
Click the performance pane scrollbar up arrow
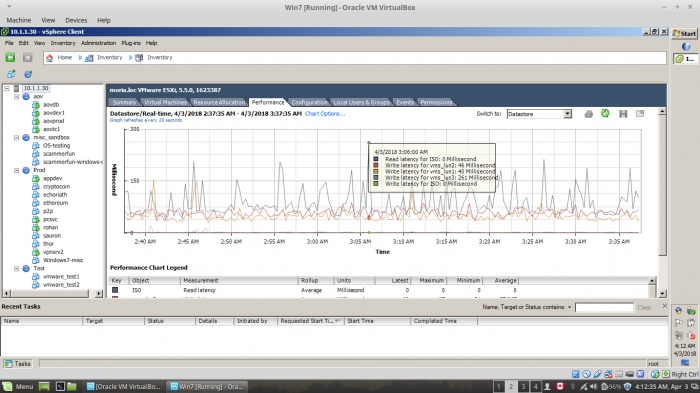(662, 111)
